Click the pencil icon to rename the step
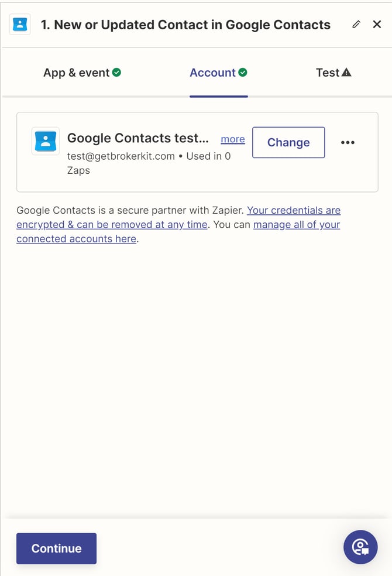This screenshot has height=576, width=392. point(356,25)
